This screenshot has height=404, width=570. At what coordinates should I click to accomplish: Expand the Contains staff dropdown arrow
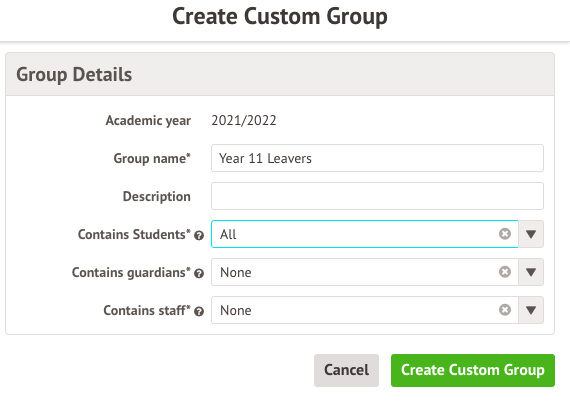pos(531,310)
